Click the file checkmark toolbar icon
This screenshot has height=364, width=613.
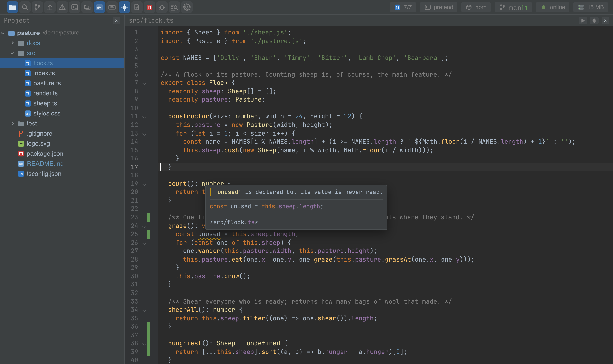pyautogui.click(x=137, y=7)
